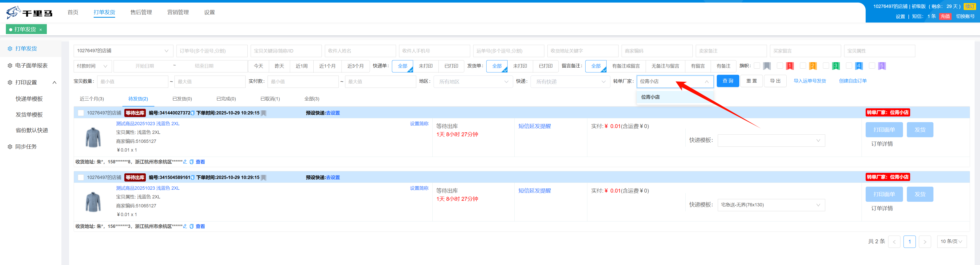980x265 pixels.
Task: Select the first order's checkbox
Action: coord(81,113)
